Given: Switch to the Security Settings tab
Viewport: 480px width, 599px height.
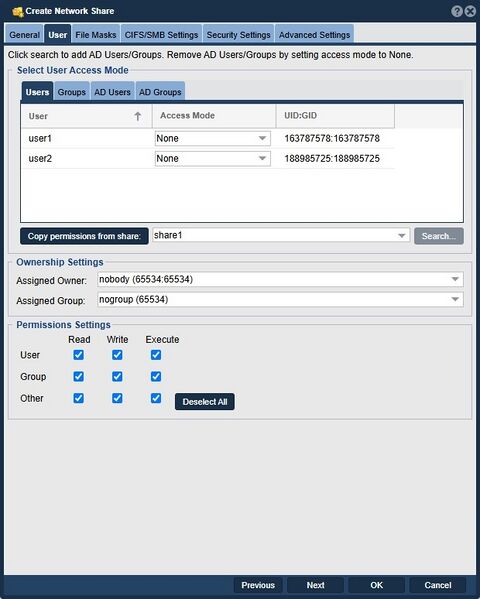Looking at the screenshot, I should tap(238, 35).
